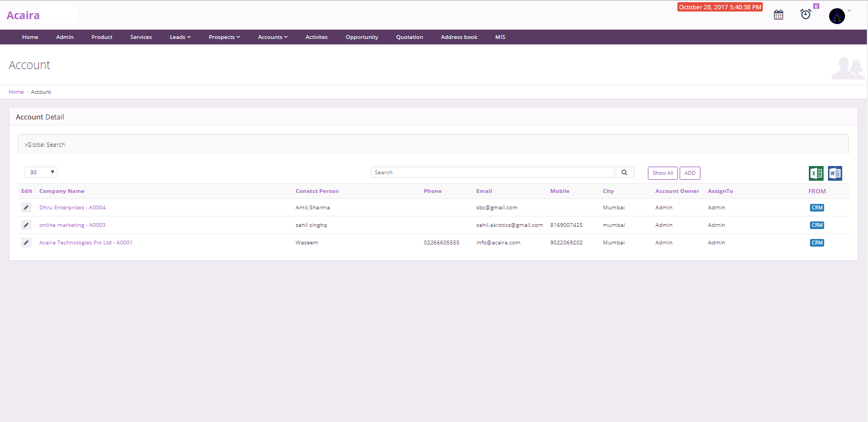Go to the Quotation menu item

[x=409, y=37]
